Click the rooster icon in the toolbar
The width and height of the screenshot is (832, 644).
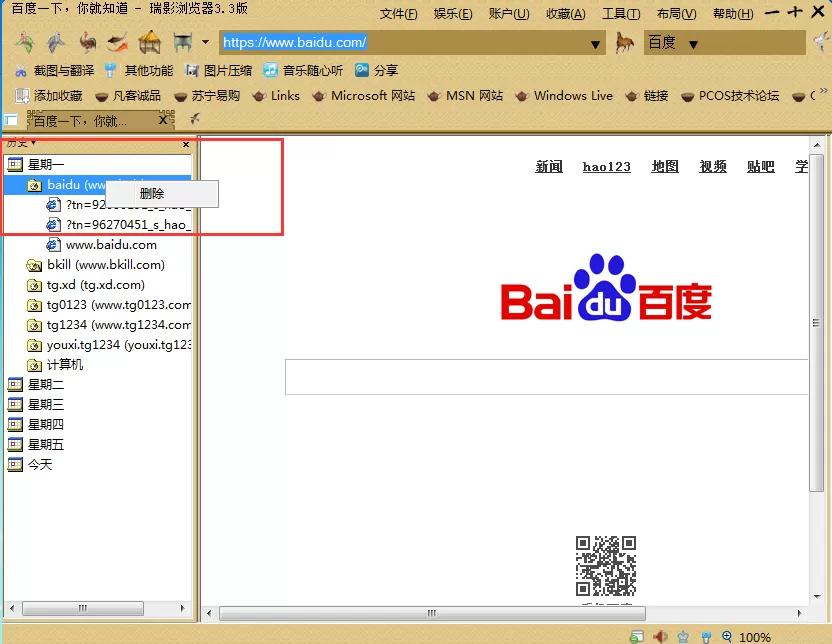[x=88, y=42]
